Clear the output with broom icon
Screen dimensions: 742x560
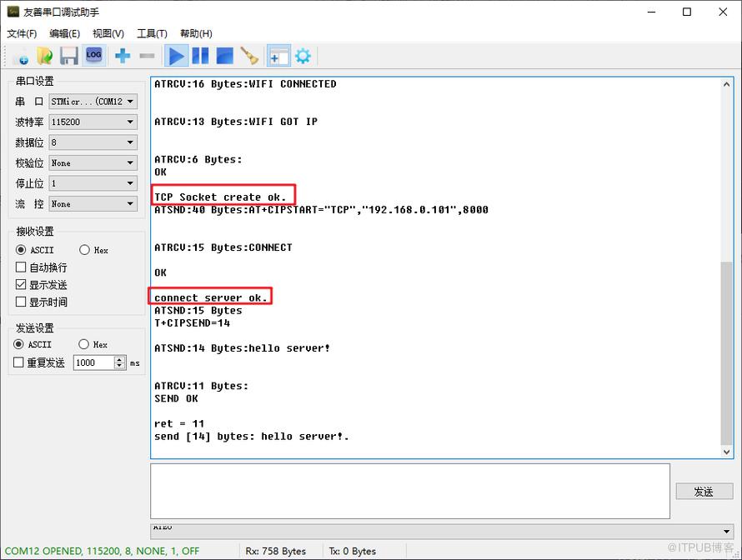249,56
